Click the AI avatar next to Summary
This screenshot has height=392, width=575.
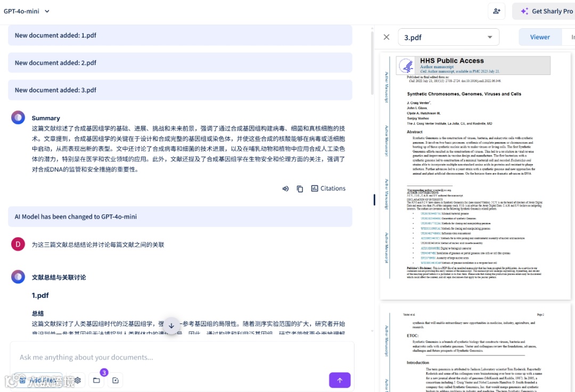coord(18,118)
